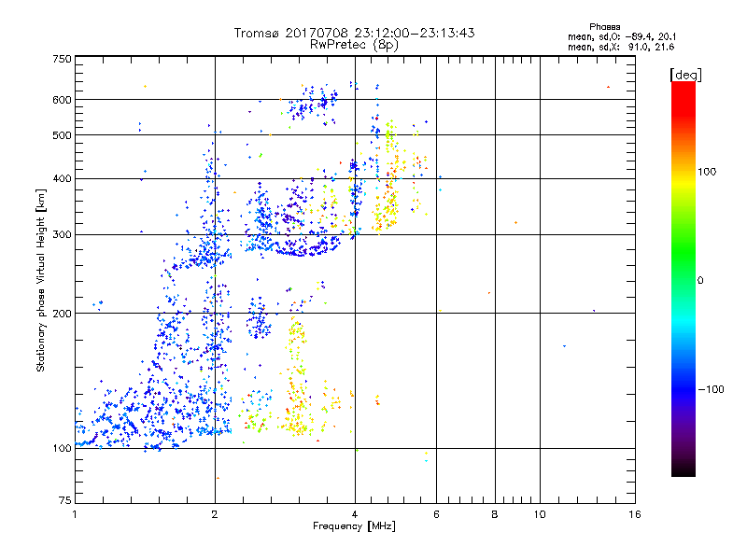Screen dimensions: 747x560
Task: Click the '750' y-axis tick label
Action: tap(62, 59)
